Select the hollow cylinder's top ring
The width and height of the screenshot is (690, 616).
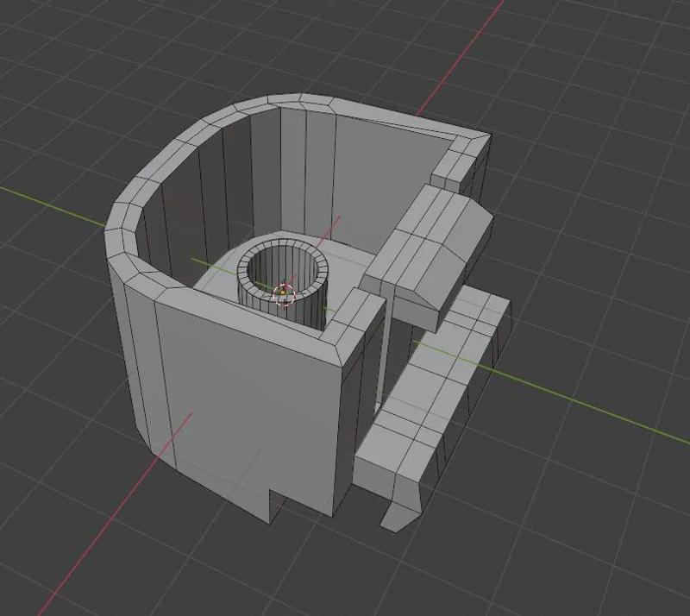tap(282, 272)
